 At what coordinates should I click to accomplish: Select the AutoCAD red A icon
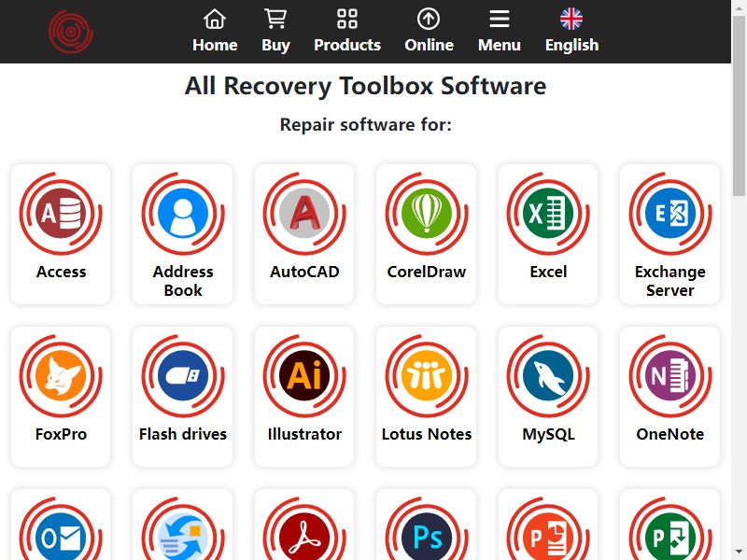304,214
